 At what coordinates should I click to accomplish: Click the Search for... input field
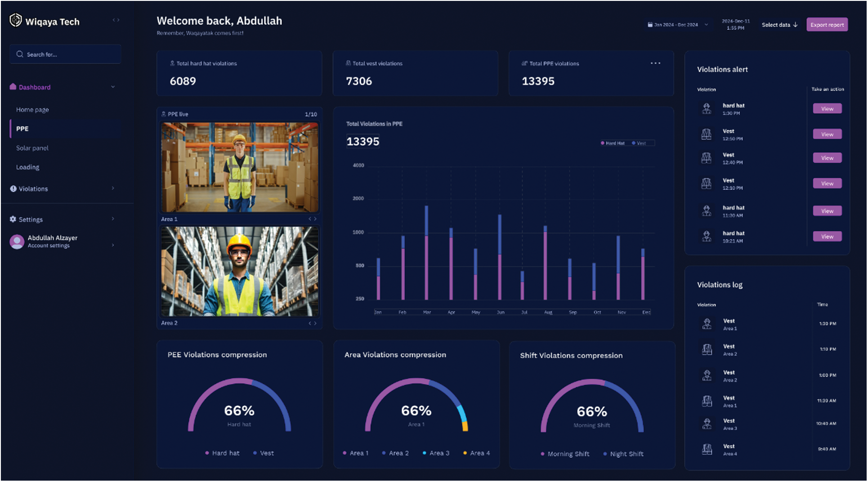pyautogui.click(x=65, y=54)
